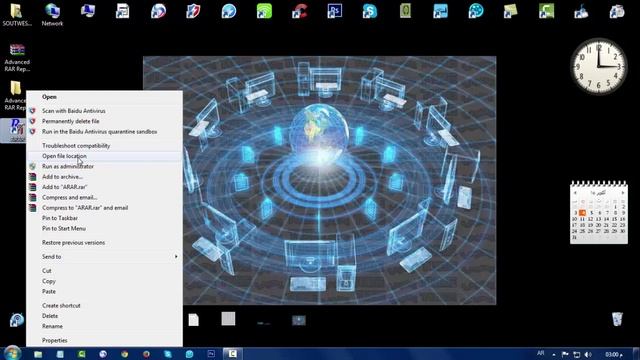Choose Restore previous versions
This screenshot has width=640, height=360.
(x=104, y=243)
